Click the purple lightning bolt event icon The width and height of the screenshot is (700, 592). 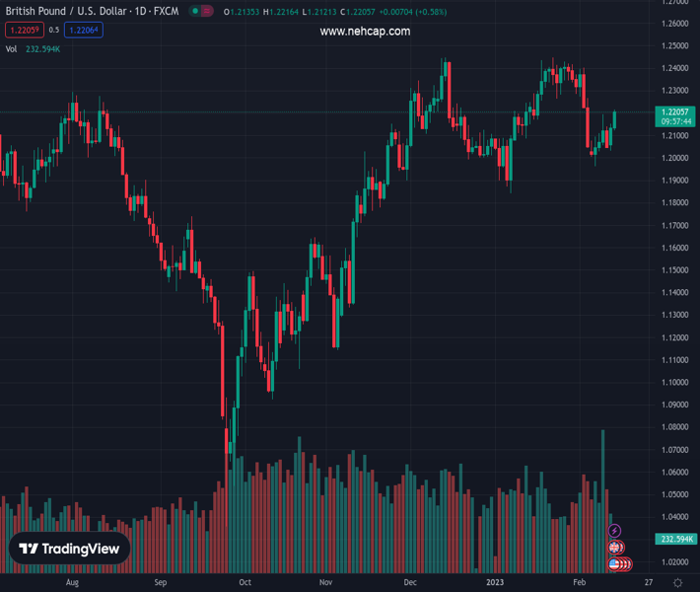coord(615,532)
